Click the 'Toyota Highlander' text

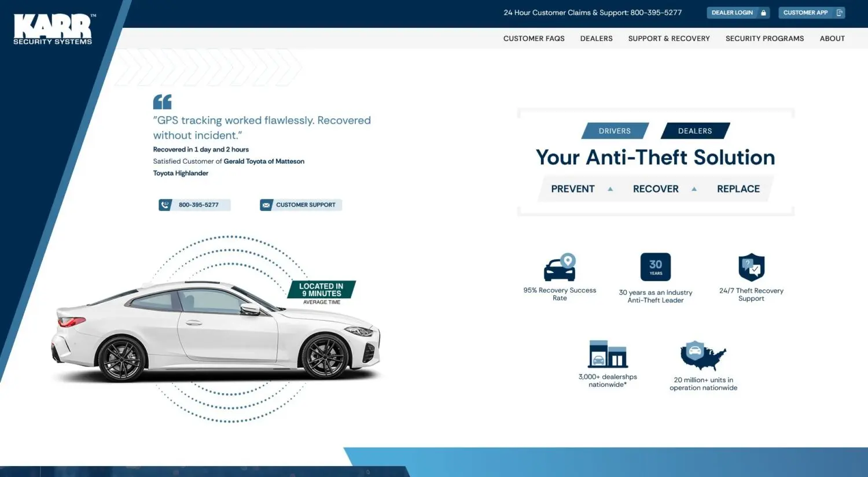(181, 173)
